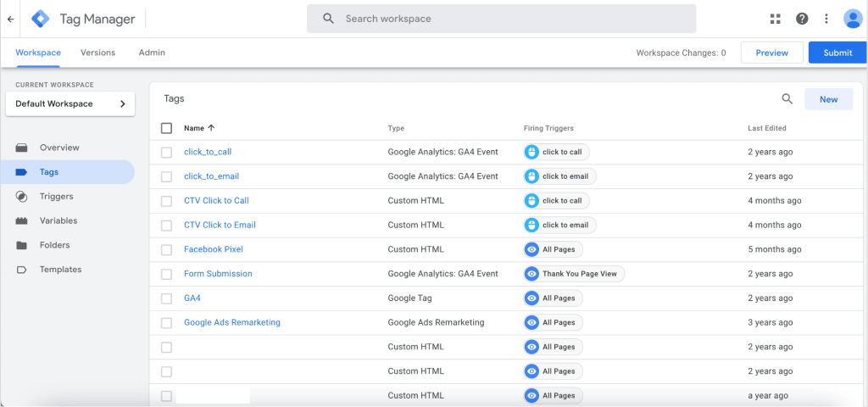
Task: Open the CTV Click to Email tag link
Action: click(x=220, y=225)
